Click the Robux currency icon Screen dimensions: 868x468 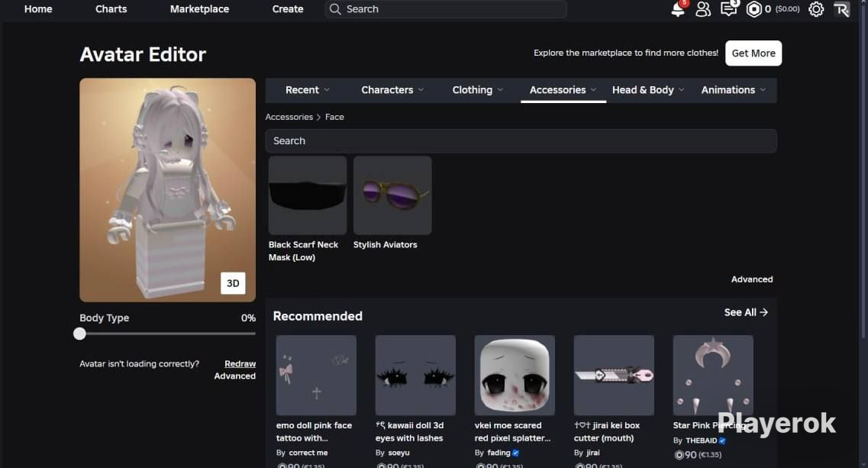coord(753,9)
